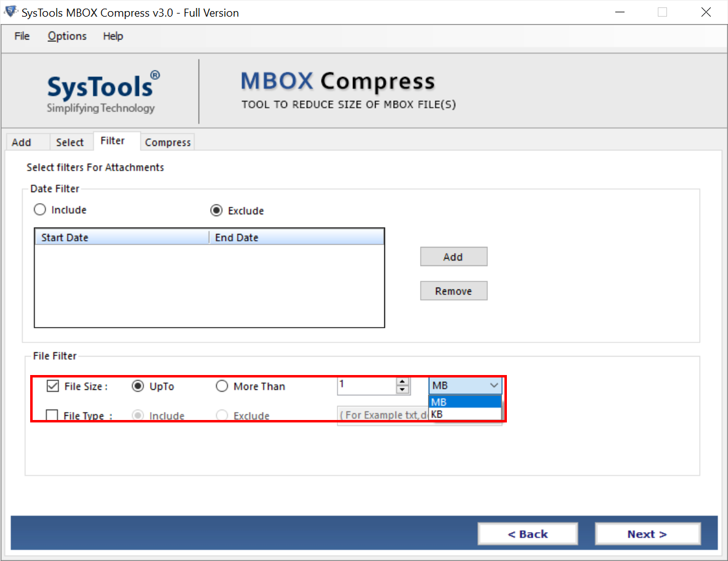Switch to the Compress tab
728x561 pixels.
tap(167, 142)
